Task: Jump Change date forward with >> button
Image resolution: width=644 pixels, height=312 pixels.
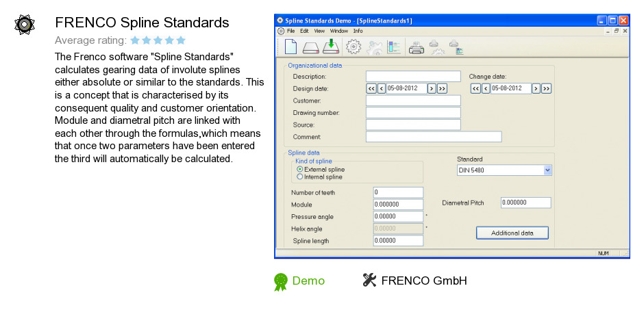Action: [x=546, y=88]
